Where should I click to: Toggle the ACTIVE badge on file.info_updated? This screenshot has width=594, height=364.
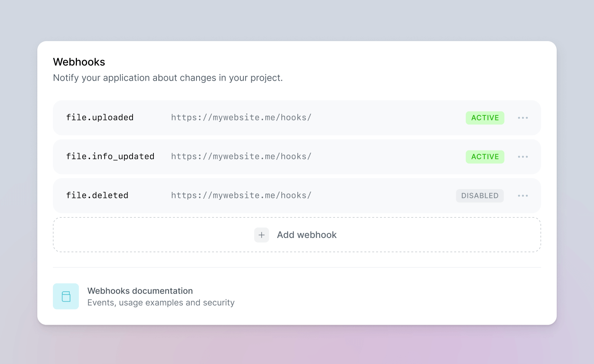[x=485, y=156]
